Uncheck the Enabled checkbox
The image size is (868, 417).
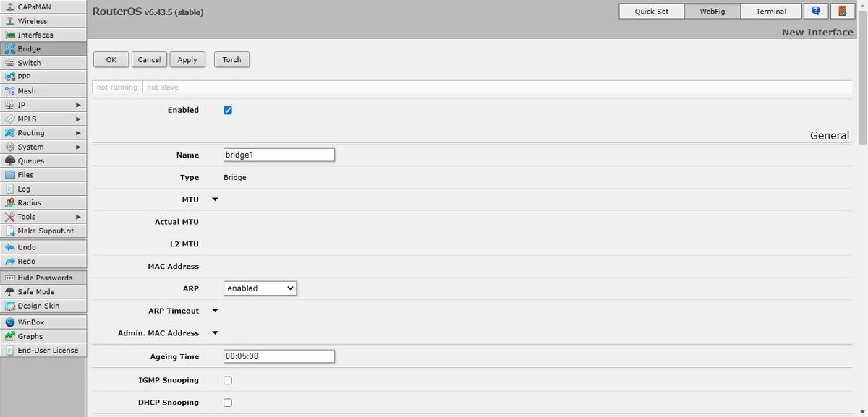click(228, 110)
